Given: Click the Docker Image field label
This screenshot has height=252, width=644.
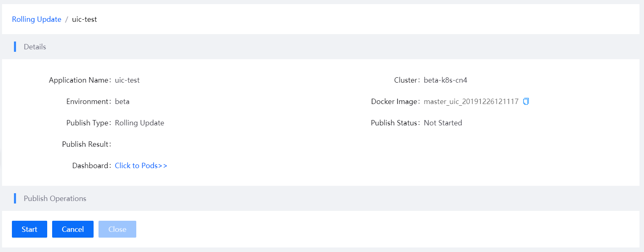Looking at the screenshot, I should pos(394,102).
